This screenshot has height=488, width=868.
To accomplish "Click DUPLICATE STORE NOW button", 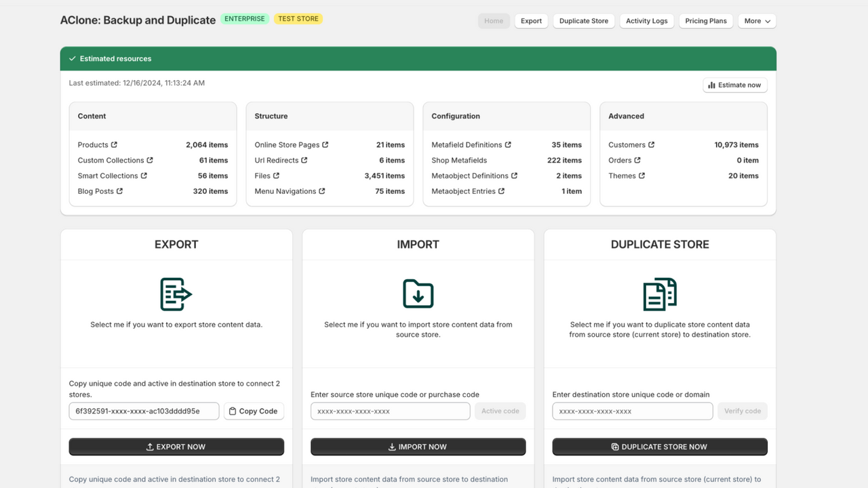I will tap(660, 447).
